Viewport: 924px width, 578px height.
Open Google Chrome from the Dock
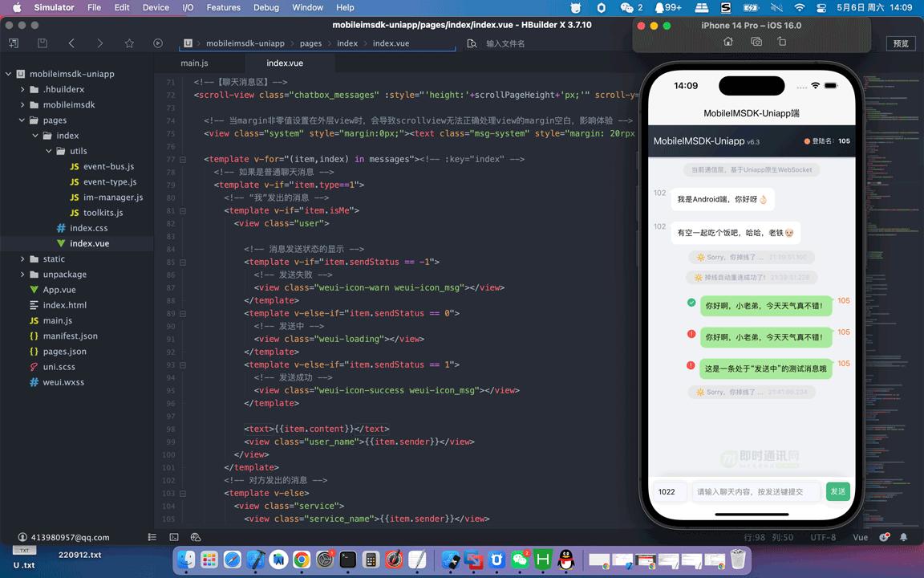pos(302,559)
